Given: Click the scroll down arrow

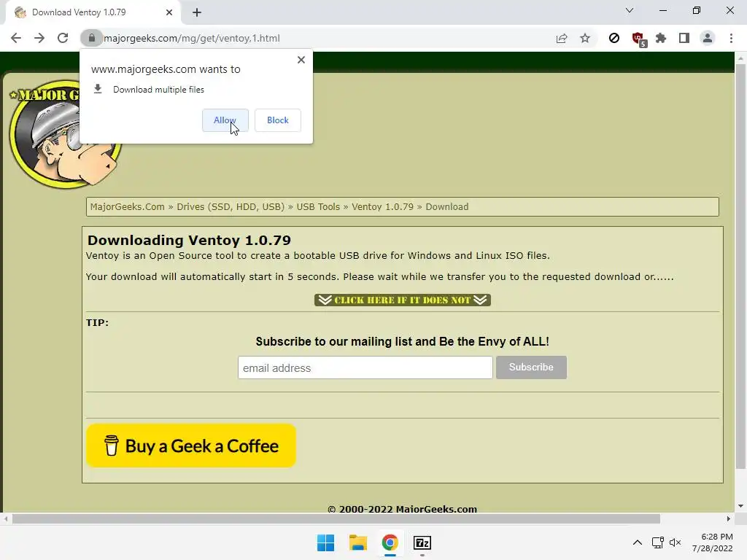Looking at the screenshot, I should tap(740, 506).
